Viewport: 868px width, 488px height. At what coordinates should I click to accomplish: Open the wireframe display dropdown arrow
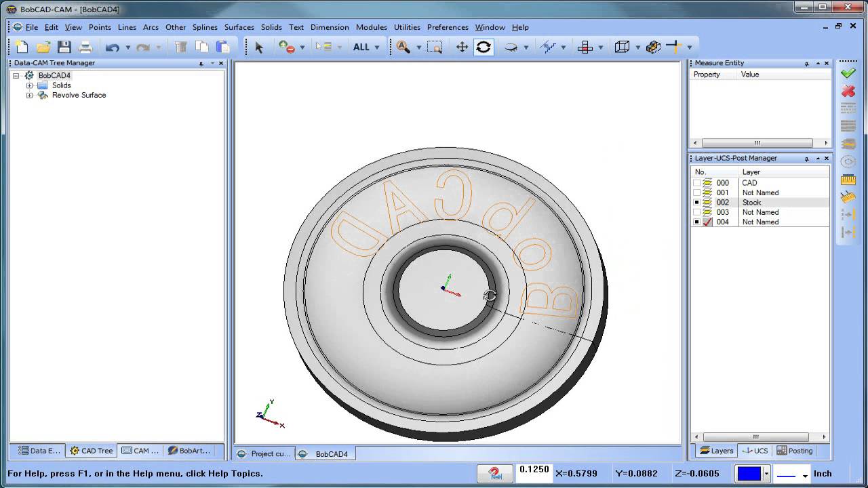[637, 47]
